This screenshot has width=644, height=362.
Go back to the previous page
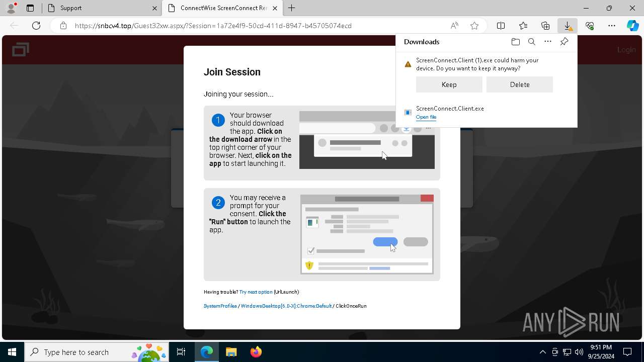[x=14, y=26]
